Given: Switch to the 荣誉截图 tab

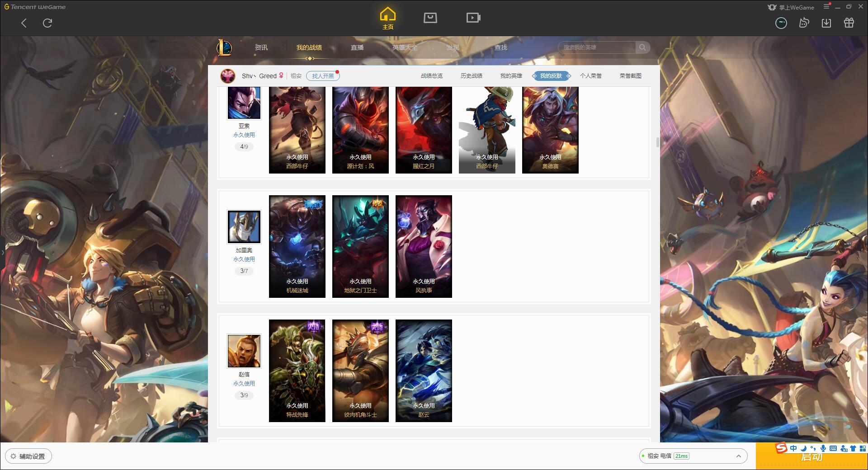Looking at the screenshot, I should pyautogui.click(x=631, y=76).
